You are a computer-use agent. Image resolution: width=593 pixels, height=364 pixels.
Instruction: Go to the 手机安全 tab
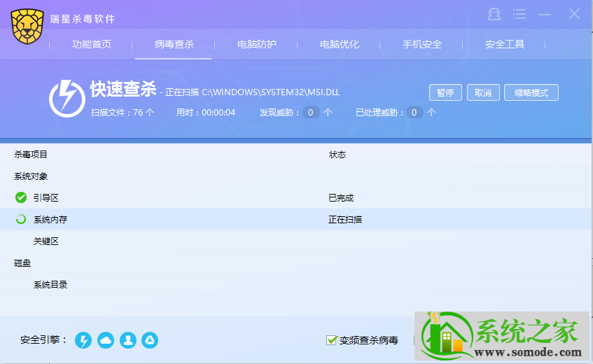(x=422, y=44)
